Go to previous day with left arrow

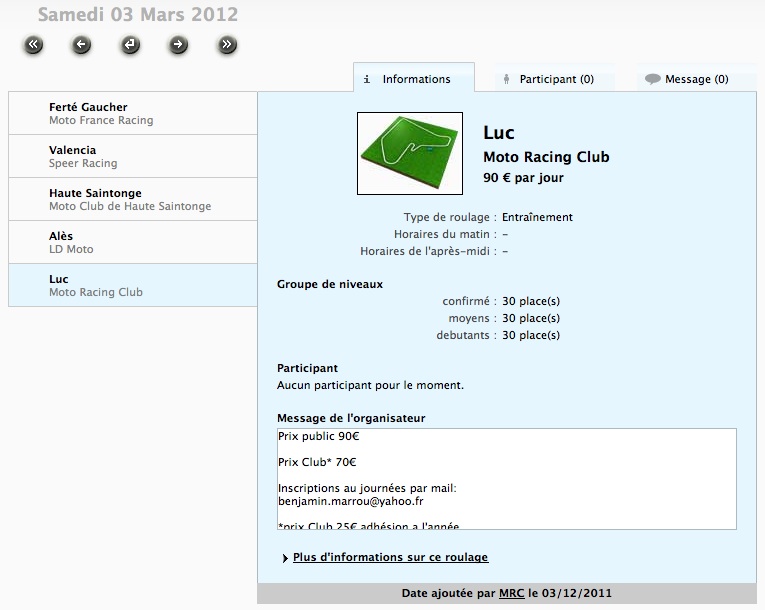pyautogui.click(x=81, y=44)
